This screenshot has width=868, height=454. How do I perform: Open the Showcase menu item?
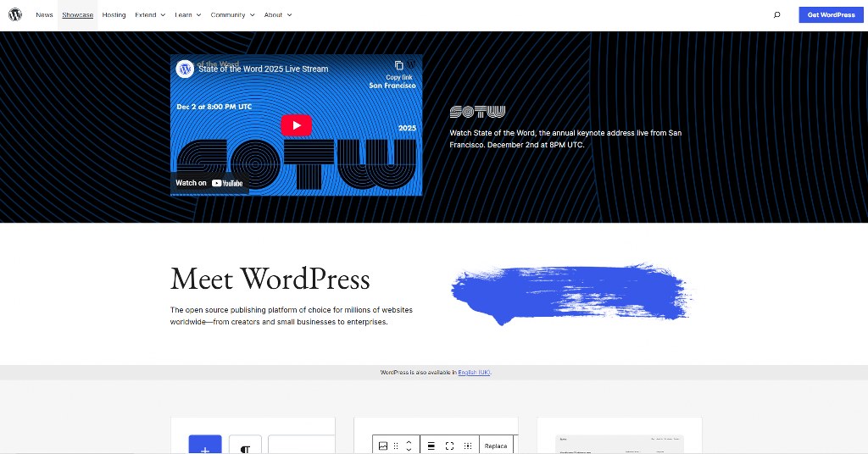tap(77, 15)
